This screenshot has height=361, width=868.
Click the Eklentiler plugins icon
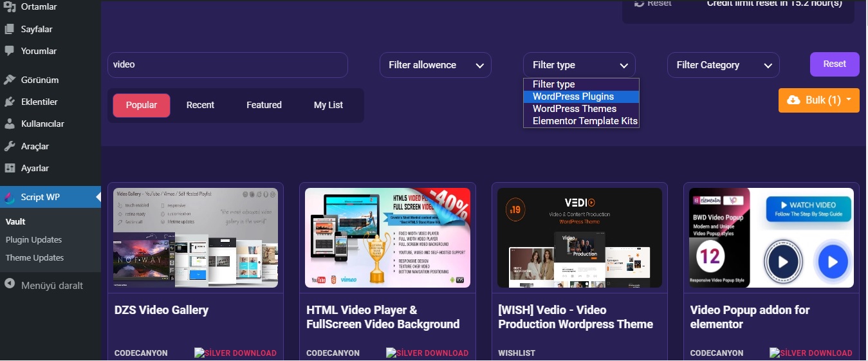(x=10, y=102)
